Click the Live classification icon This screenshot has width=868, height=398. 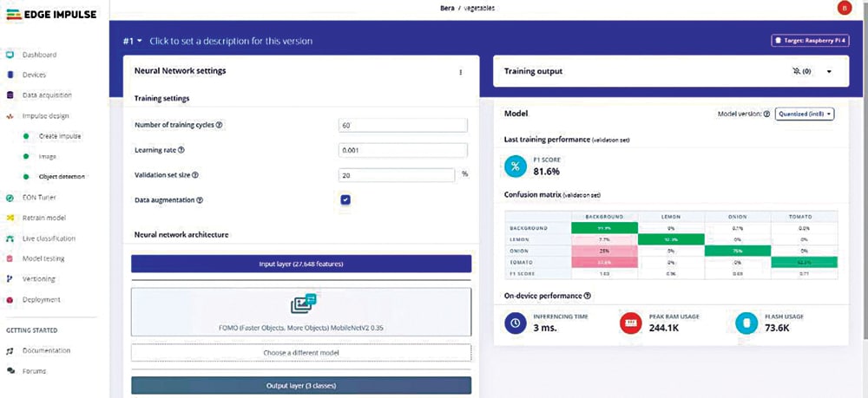tap(10, 238)
